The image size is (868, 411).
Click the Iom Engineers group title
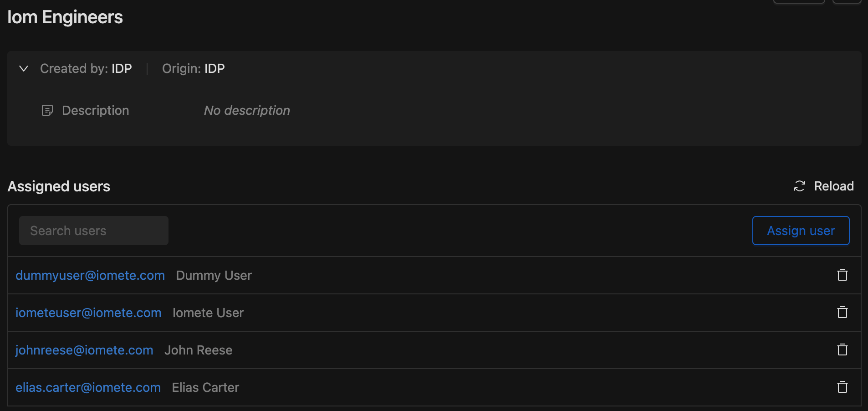click(x=65, y=17)
